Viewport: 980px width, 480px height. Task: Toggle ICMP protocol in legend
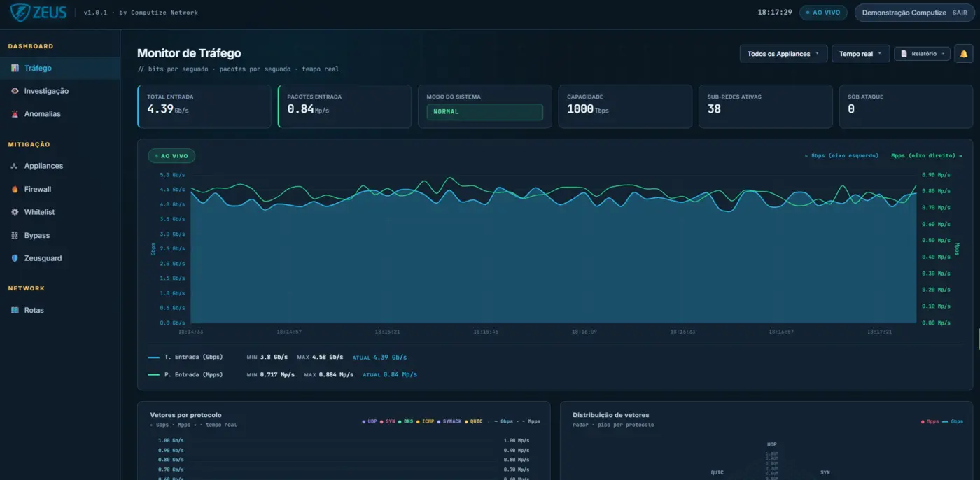[426, 422]
